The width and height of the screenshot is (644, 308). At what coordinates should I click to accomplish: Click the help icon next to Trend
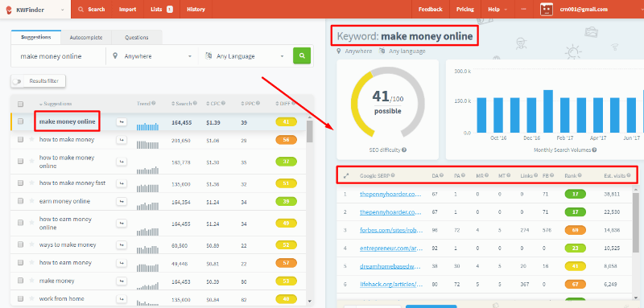(x=154, y=104)
